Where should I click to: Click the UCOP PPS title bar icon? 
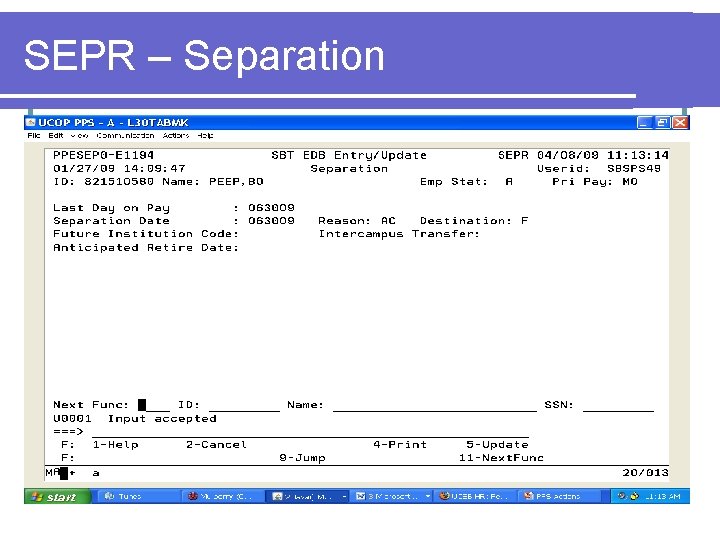pos(31,122)
